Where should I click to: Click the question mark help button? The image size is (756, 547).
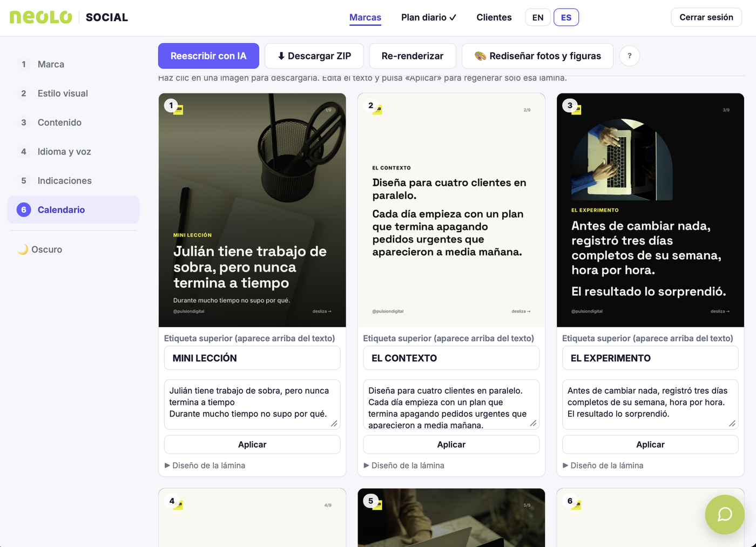tap(630, 56)
